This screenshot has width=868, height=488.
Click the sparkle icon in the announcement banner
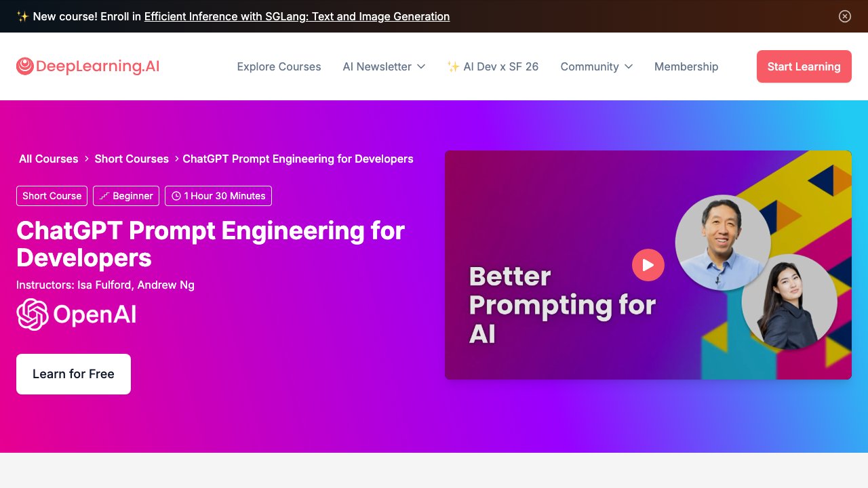pyautogui.click(x=22, y=16)
